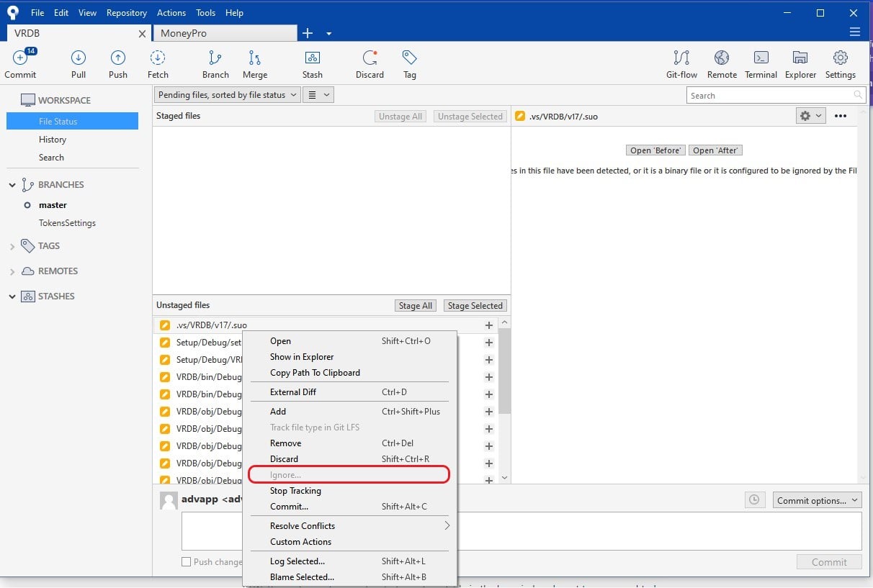Viewport: 873px width, 588px height.
Task: Open the list view mode dropdown
Action: click(318, 95)
